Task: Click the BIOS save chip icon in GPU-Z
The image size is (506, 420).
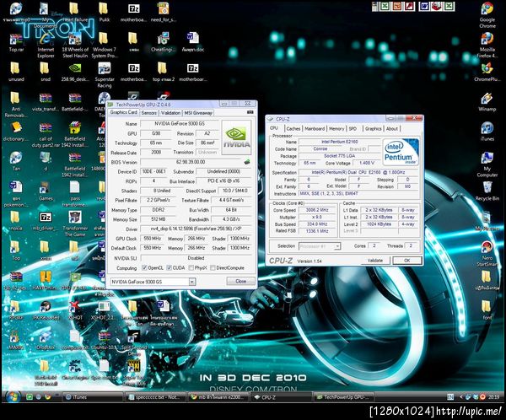Action: (x=247, y=161)
